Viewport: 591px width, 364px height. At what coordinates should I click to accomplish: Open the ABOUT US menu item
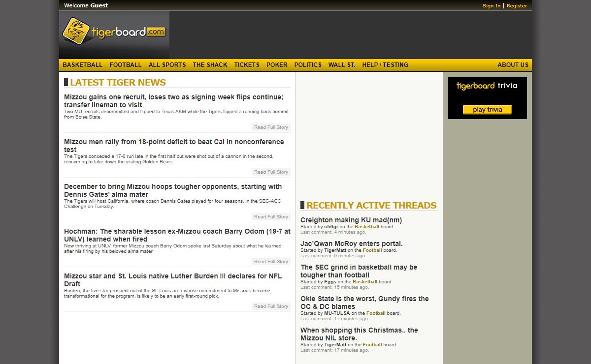[x=513, y=65]
